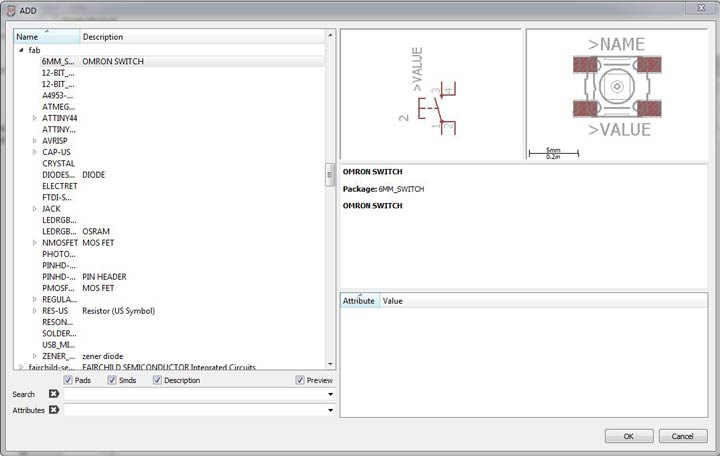Image resolution: width=720 pixels, height=456 pixels.
Task: Toggle the Preview checkbox
Action: coord(300,380)
